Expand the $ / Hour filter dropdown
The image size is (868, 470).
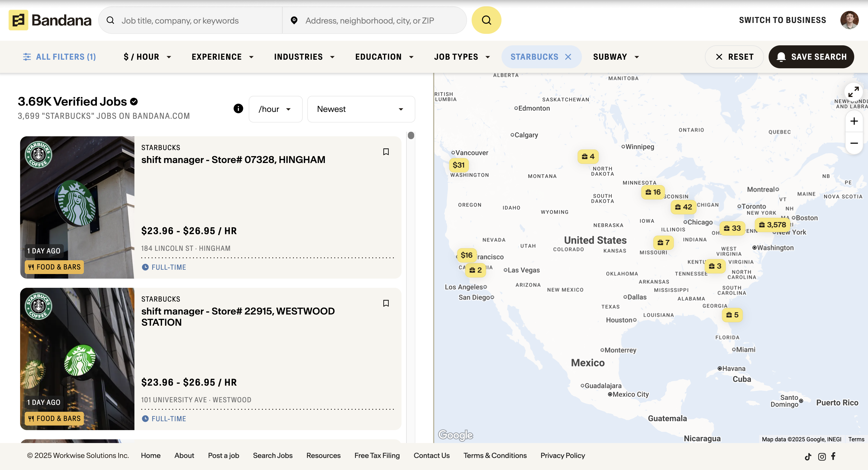[147, 57]
